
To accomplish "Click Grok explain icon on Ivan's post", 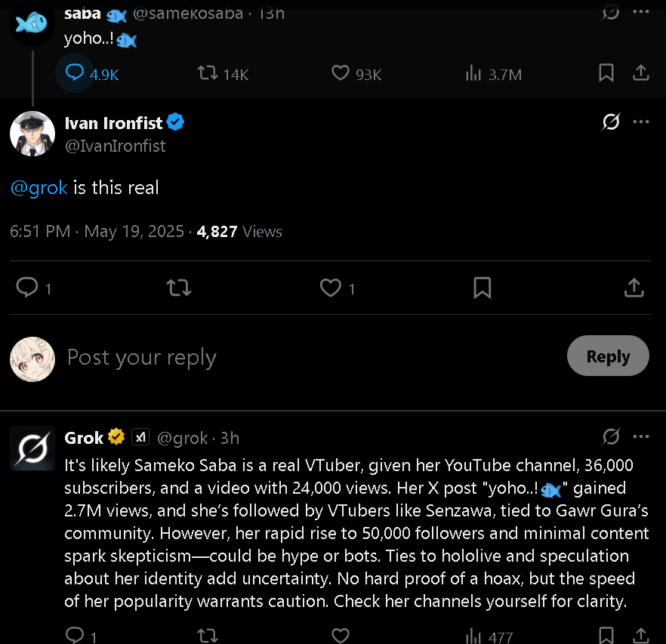I will (x=611, y=122).
